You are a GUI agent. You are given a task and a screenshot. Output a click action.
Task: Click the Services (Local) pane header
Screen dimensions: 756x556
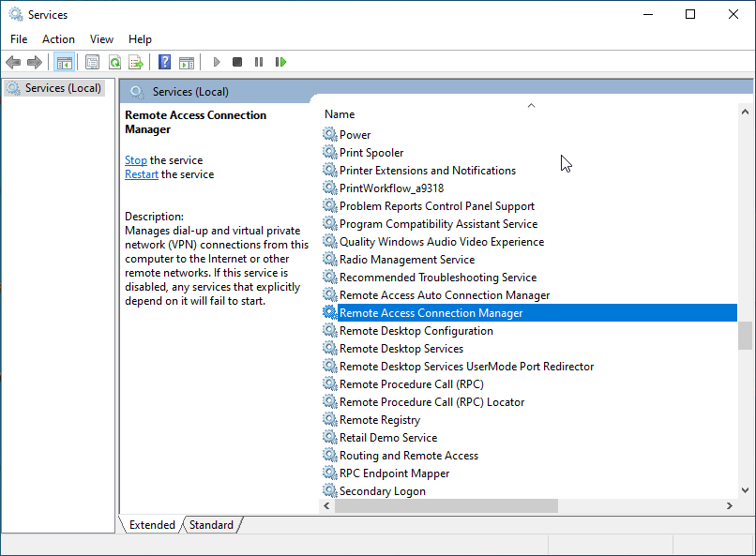coord(190,92)
